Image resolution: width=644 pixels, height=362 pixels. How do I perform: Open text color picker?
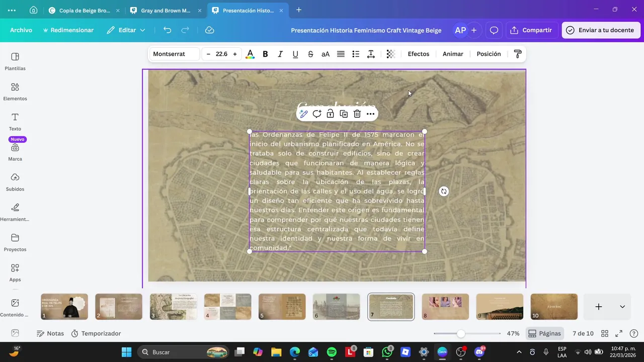point(250,54)
